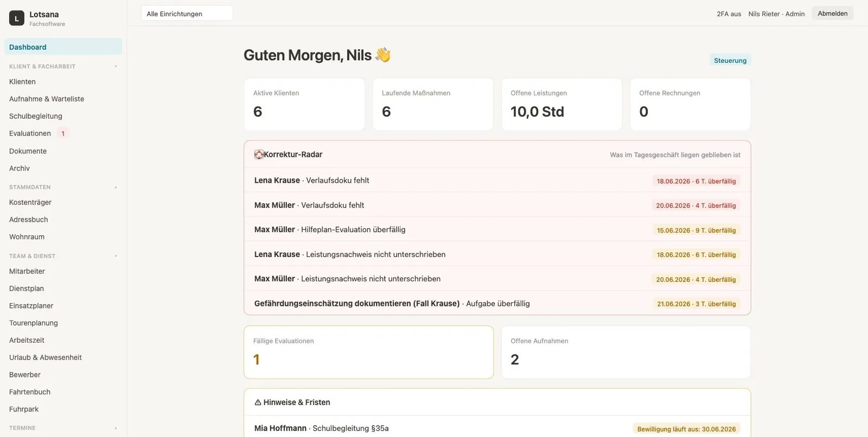Open Tourenplanung in sidebar
868x437 pixels.
click(63, 323)
